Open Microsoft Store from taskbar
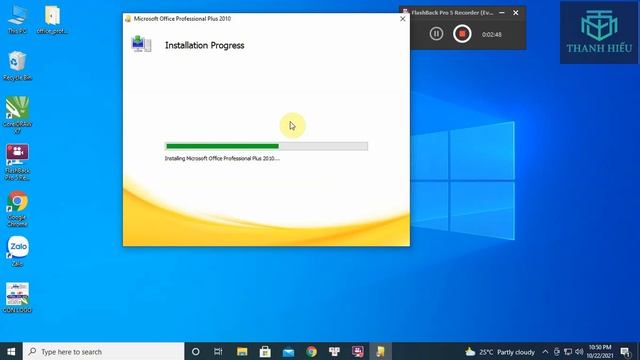 coord(265,351)
